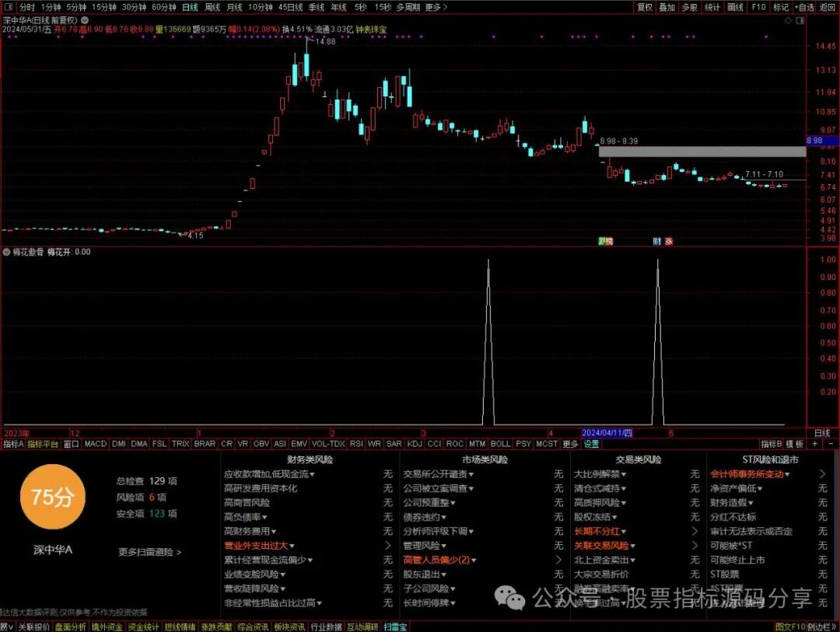The width and height of the screenshot is (840, 632).
Task: Open the 窗口 indicator option
Action: tap(71, 443)
